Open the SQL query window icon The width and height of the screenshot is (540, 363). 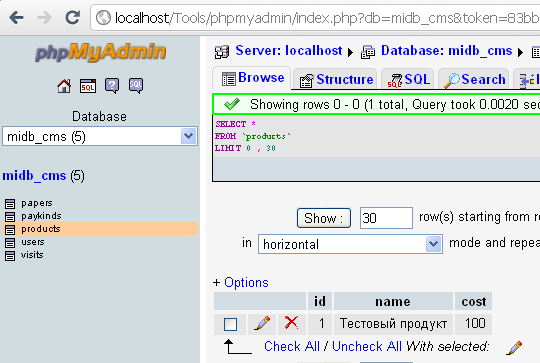88,86
